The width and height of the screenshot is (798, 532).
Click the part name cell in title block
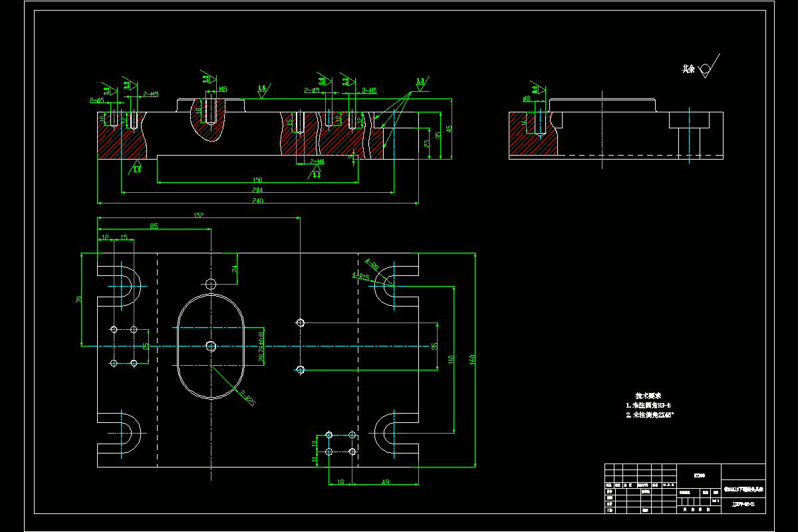[x=743, y=489]
